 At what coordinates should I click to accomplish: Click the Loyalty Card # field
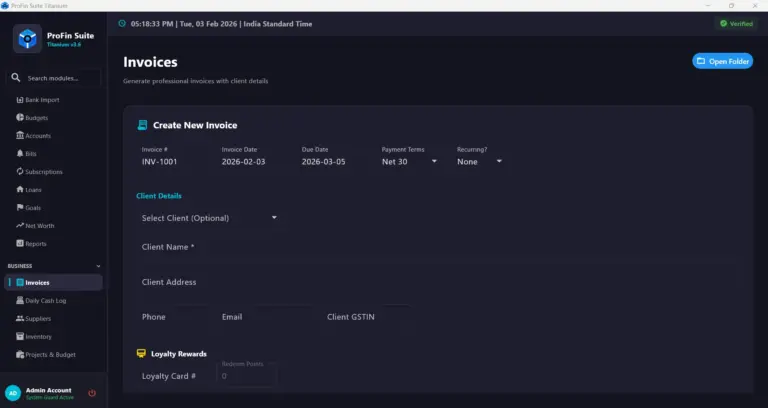click(174, 376)
